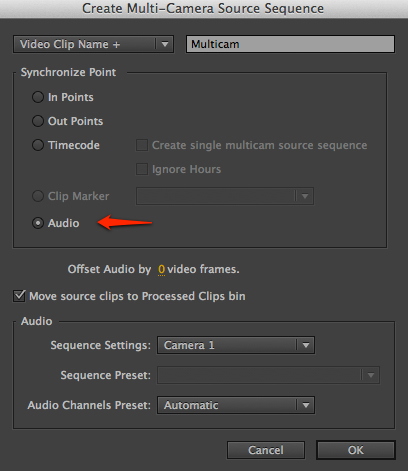Select the Out Points radio button
This screenshot has height=471, width=408.
click(x=38, y=121)
